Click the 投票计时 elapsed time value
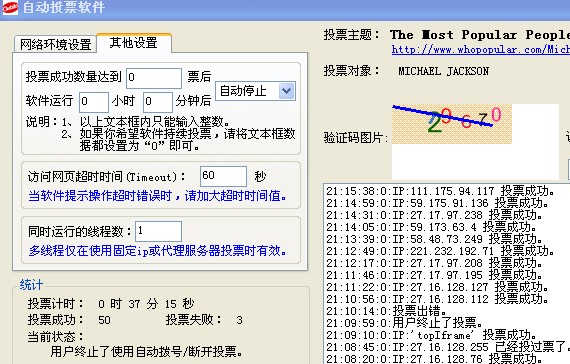The width and height of the screenshot is (570, 364). pos(146,304)
